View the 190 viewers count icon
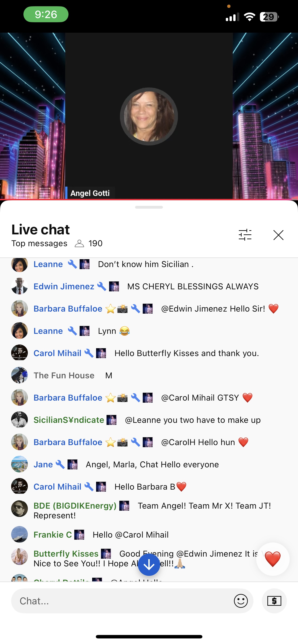 coord(79,243)
